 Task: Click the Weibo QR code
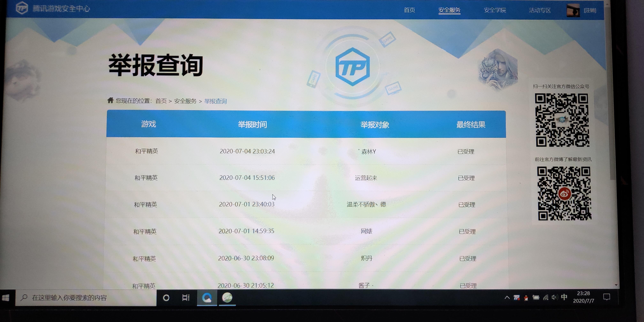pos(564,193)
